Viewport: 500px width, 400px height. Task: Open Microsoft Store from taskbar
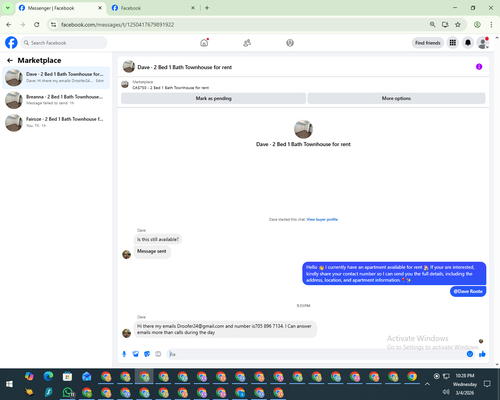(67, 377)
